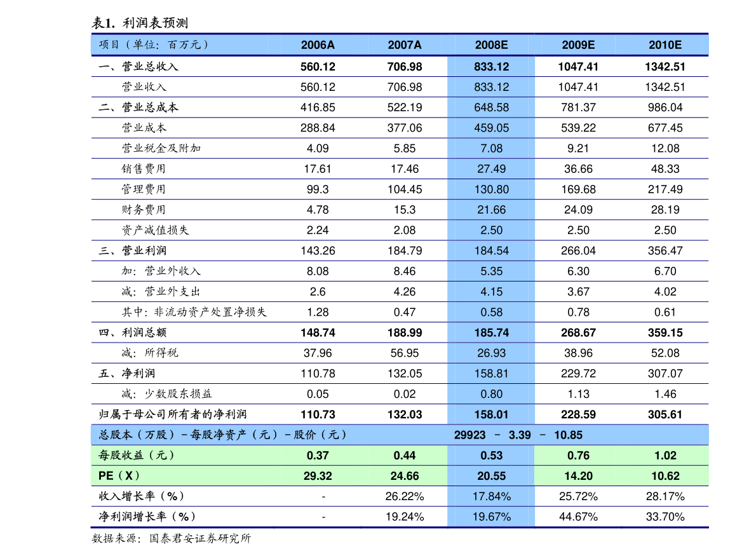Select the 29923 - 3.39 - 10.85 text
Viewport: 756px width, 558px height.
[518, 435]
